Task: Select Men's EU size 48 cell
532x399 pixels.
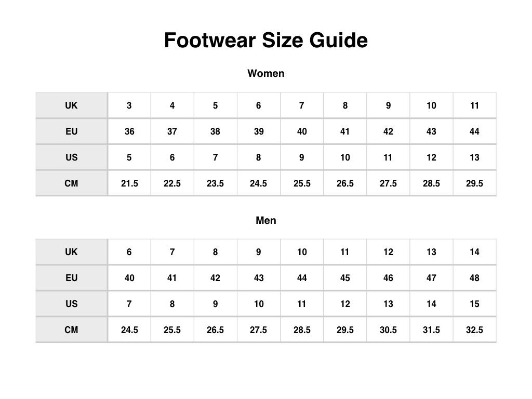Action: click(474, 278)
